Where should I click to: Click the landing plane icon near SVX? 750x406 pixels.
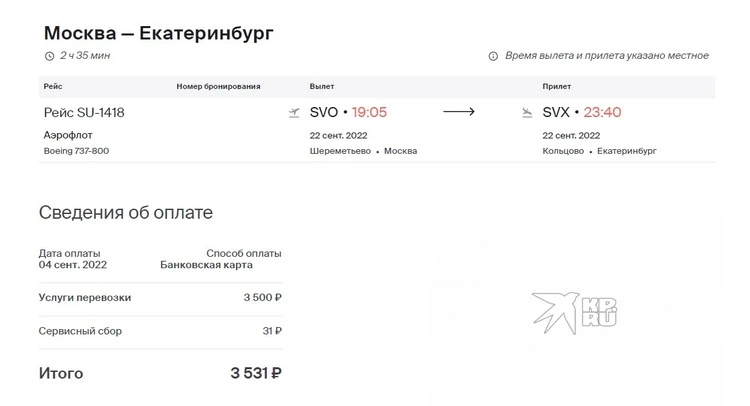(x=527, y=113)
